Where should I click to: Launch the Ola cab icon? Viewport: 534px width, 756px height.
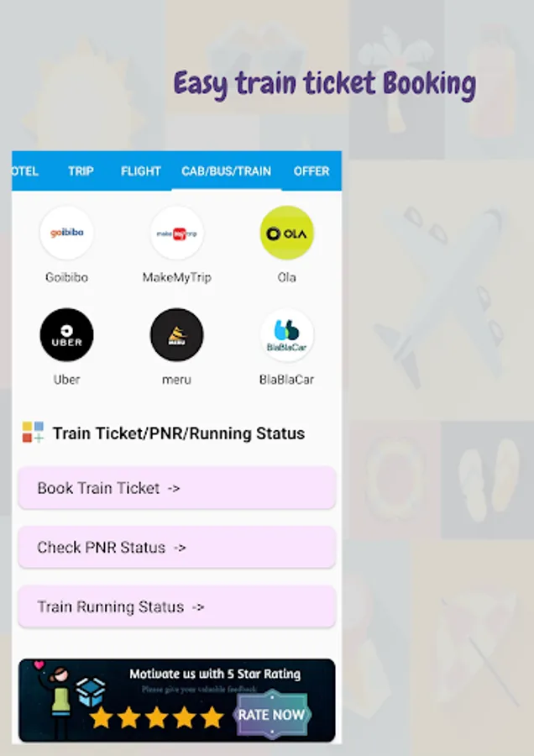tap(287, 233)
